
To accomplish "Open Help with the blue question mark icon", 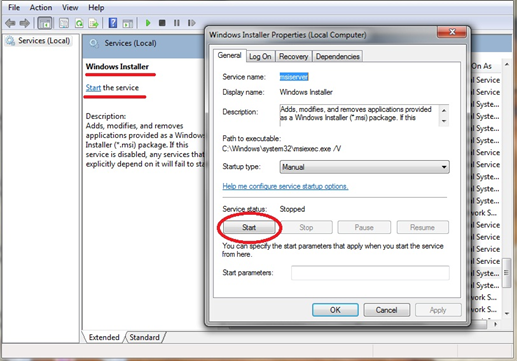I will point(113,23).
